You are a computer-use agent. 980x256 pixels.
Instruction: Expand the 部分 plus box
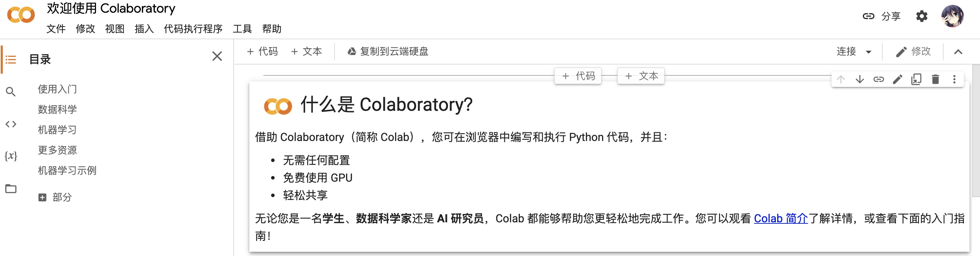[x=42, y=197]
